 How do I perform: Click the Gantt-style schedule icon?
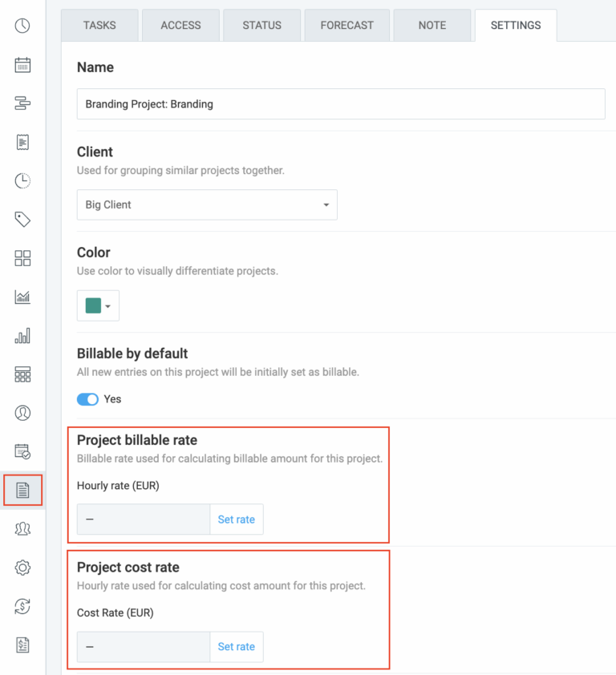pyautogui.click(x=22, y=103)
